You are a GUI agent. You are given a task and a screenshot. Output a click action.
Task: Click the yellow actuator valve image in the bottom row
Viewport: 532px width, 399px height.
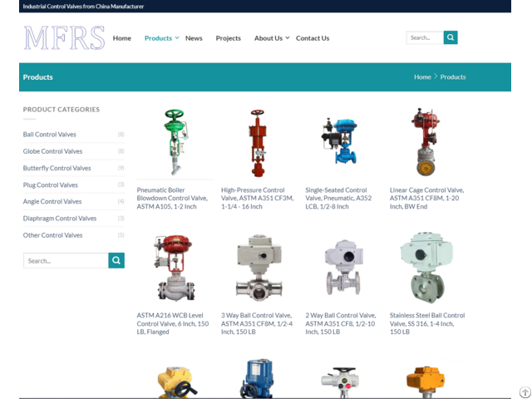coord(177,382)
